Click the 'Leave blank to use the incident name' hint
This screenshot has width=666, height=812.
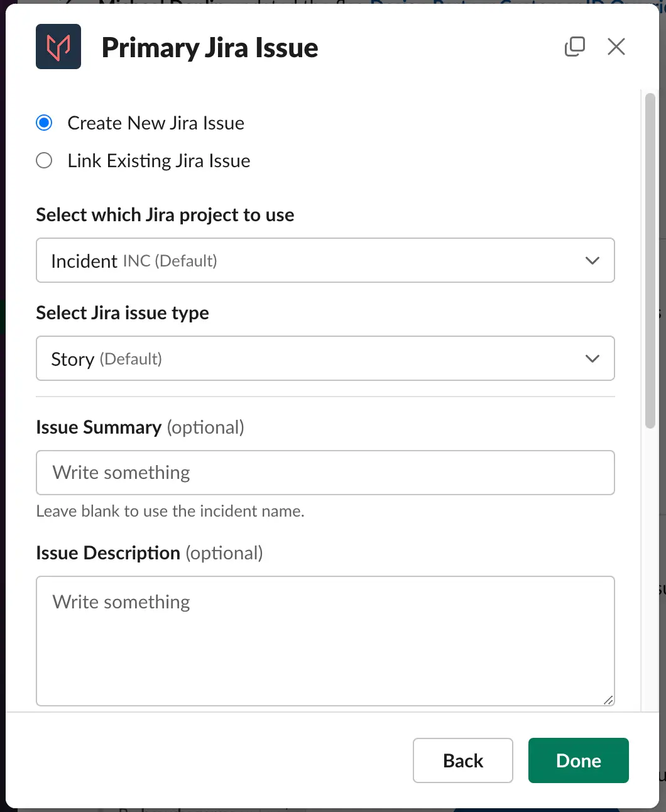pos(170,511)
